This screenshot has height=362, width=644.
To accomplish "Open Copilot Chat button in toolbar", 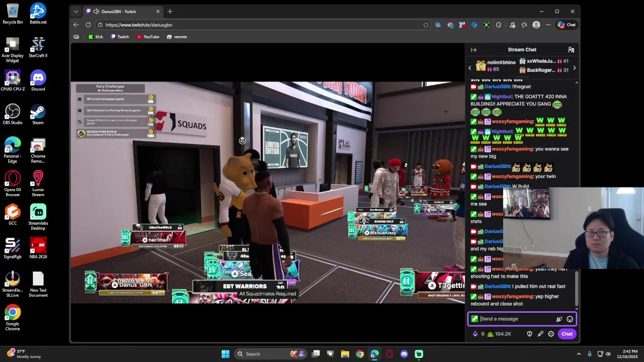I will point(567,25).
